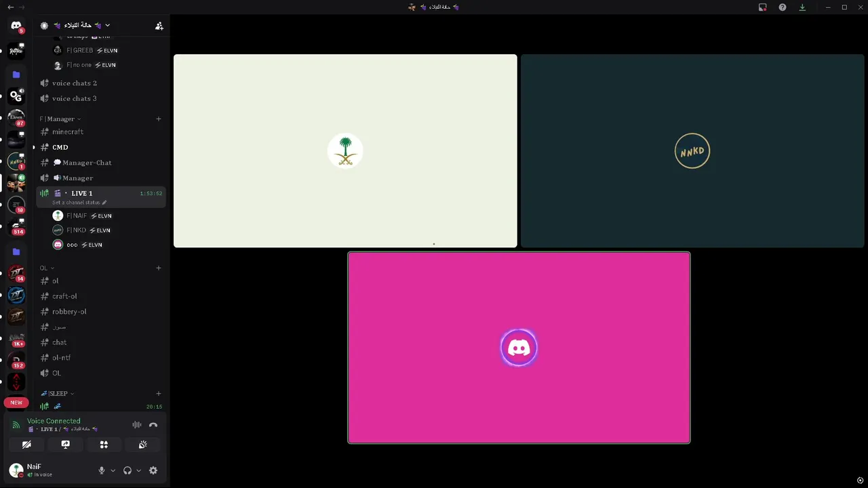The width and height of the screenshot is (868, 488).
Task: Focus the Saudi emblem video tile
Action: tap(345, 150)
